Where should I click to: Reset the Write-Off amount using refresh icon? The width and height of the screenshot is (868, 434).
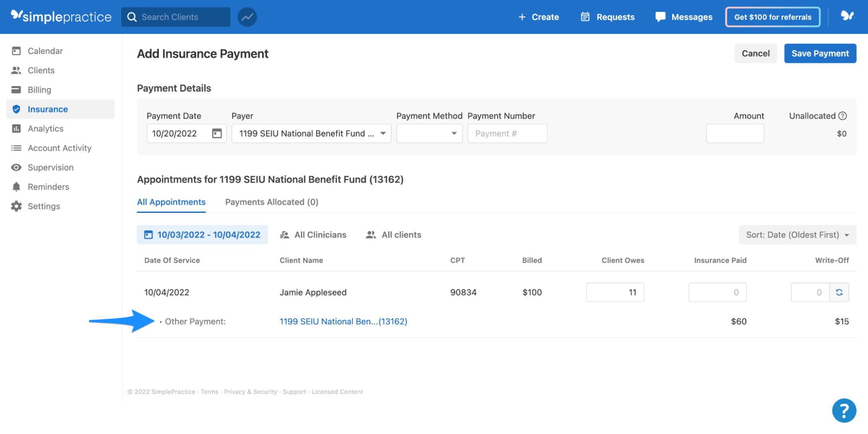[839, 292]
